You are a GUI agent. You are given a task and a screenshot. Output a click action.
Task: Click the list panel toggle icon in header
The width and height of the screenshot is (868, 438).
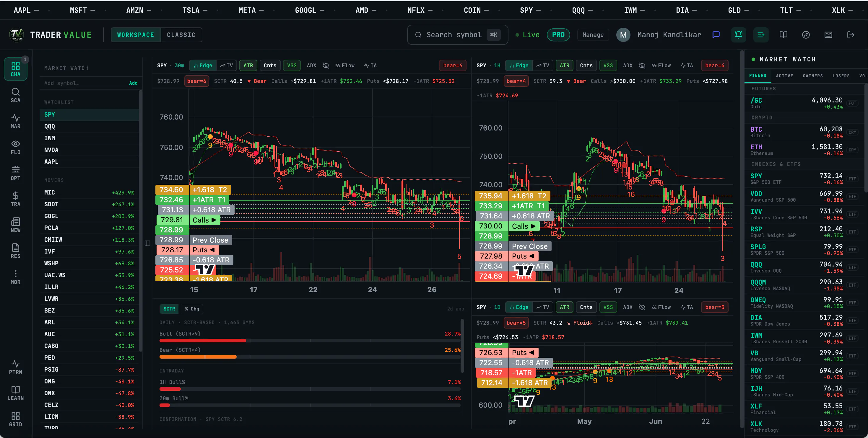(x=761, y=35)
